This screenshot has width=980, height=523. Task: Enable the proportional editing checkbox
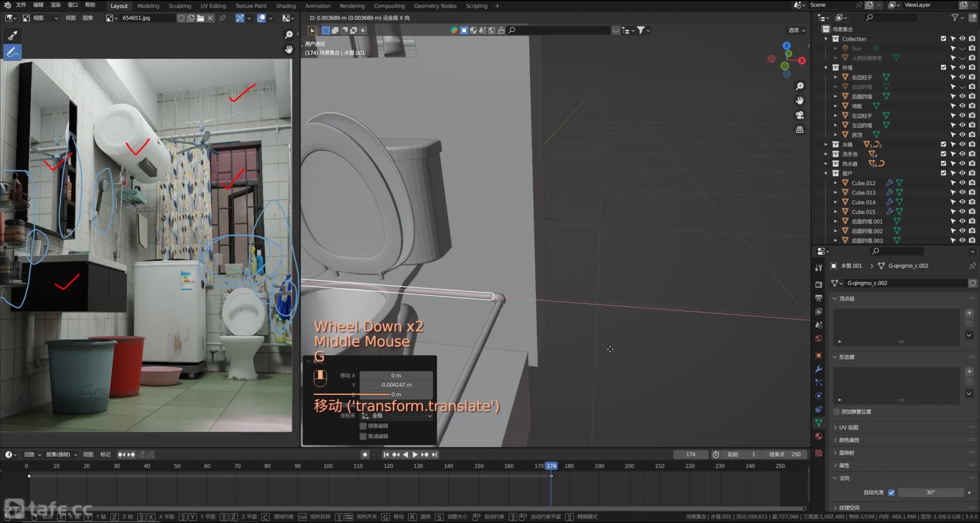[363, 436]
